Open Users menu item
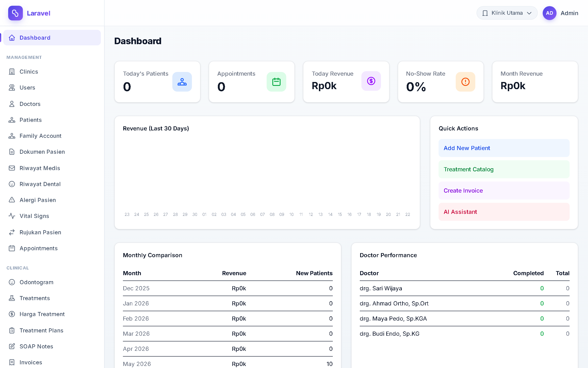 tap(52, 88)
